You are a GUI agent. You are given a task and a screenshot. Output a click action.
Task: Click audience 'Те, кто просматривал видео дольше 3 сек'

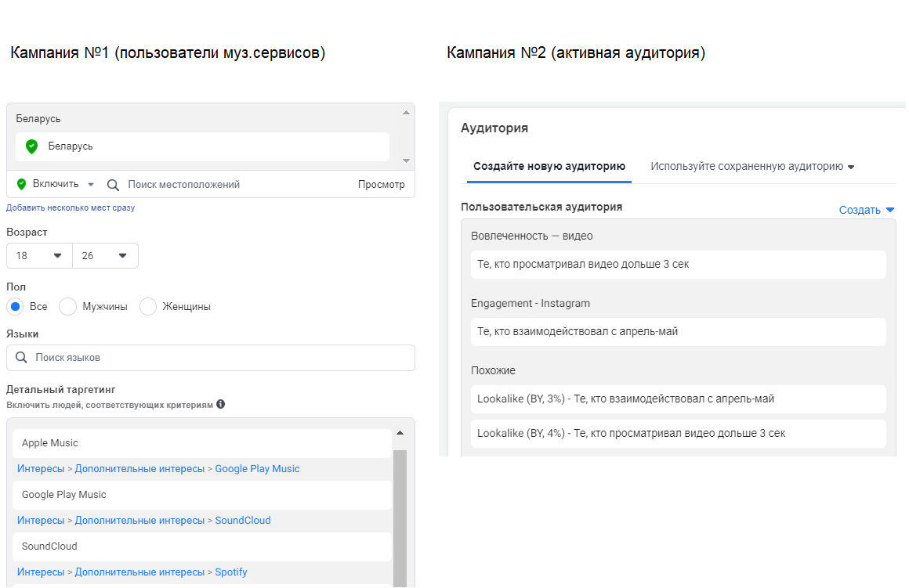pos(679,264)
